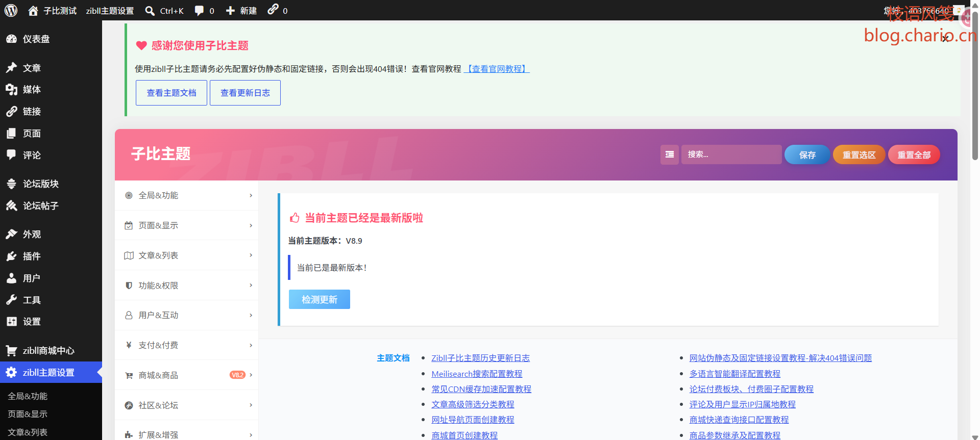980x440 pixels.
Task: Click the Ctrl+K search magnifier icon
Action: 150,11
